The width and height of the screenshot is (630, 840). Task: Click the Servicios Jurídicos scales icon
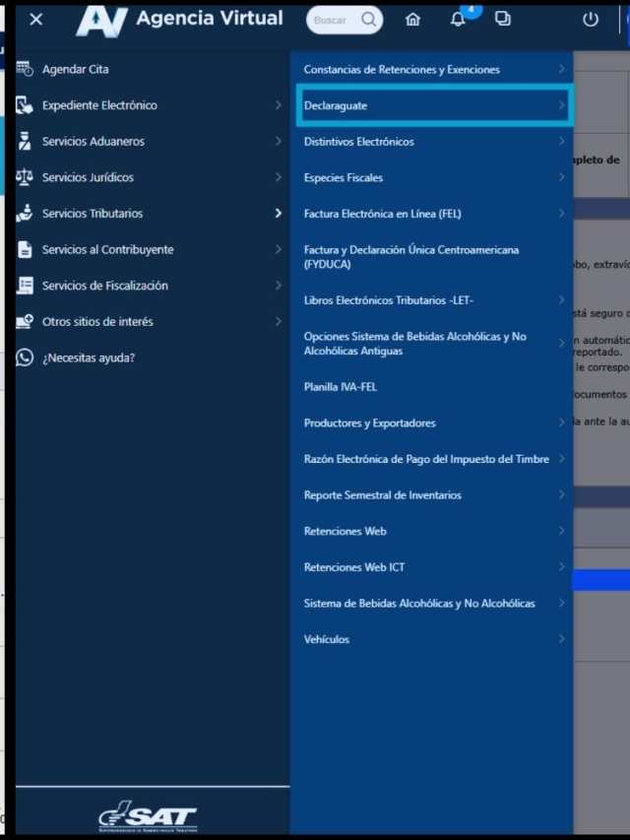pyautogui.click(x=25, y=177)
